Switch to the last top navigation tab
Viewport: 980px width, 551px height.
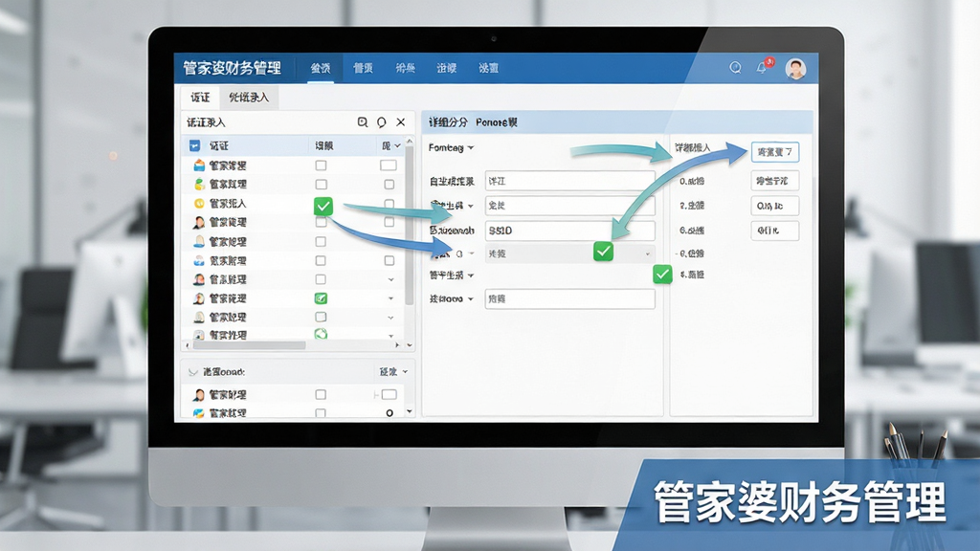click(489, 68)
